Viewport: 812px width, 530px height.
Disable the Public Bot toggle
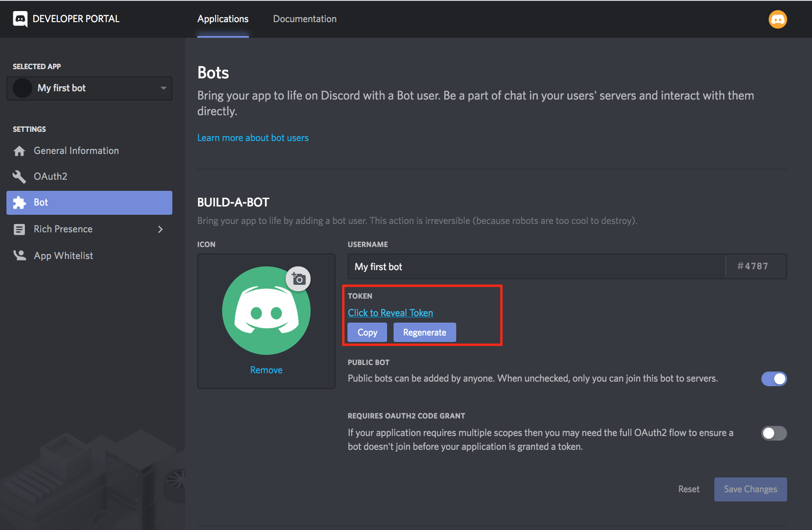pos(774,379)
